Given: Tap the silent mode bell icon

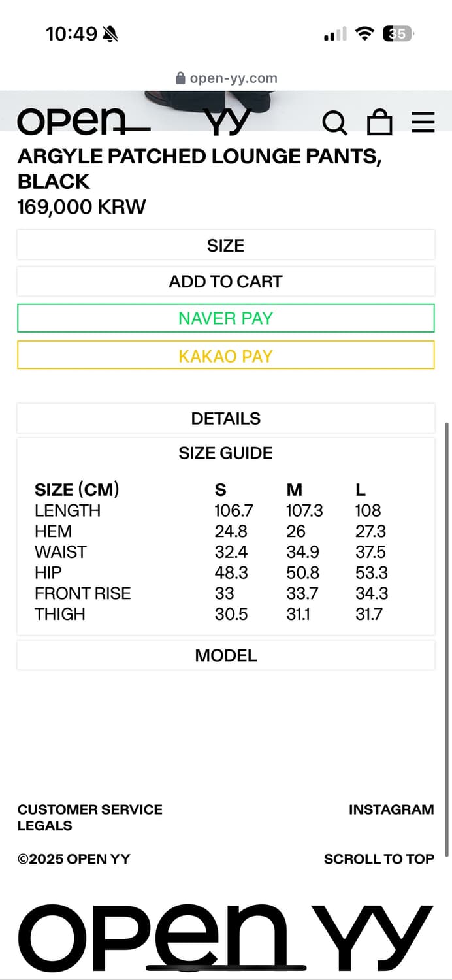Looking at the screenshot, I should click(x=110, y=34).
